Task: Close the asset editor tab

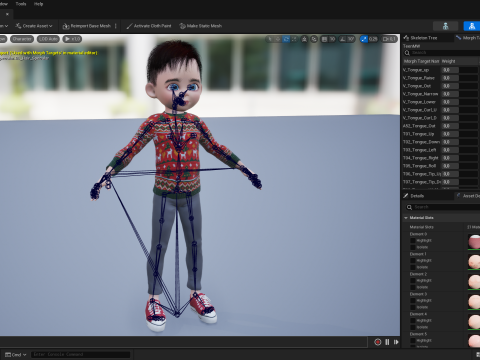Action: (7, 14)
